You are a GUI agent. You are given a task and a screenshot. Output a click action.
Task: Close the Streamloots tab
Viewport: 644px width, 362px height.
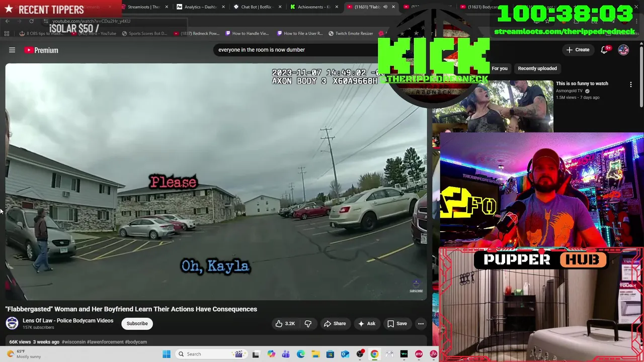tap(167, 7)
